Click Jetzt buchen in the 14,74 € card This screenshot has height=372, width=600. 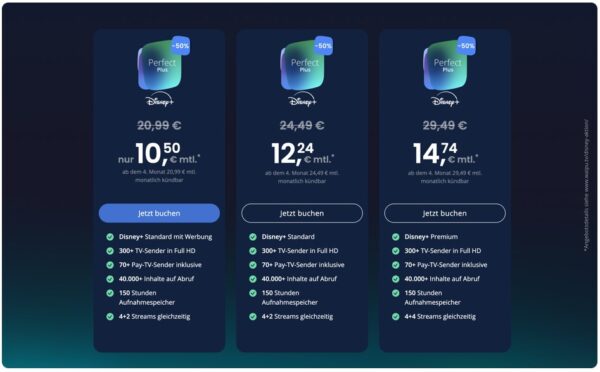(445, 213)
